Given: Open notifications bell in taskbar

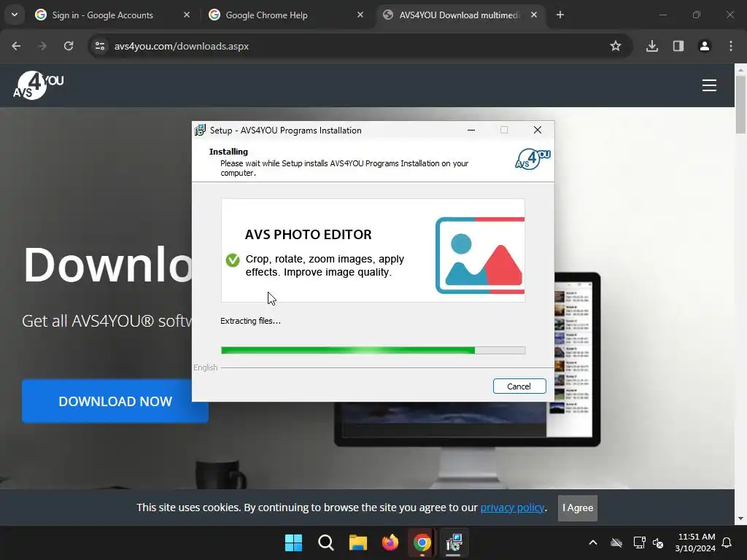Looking at the screenshot, I should 727,542.
